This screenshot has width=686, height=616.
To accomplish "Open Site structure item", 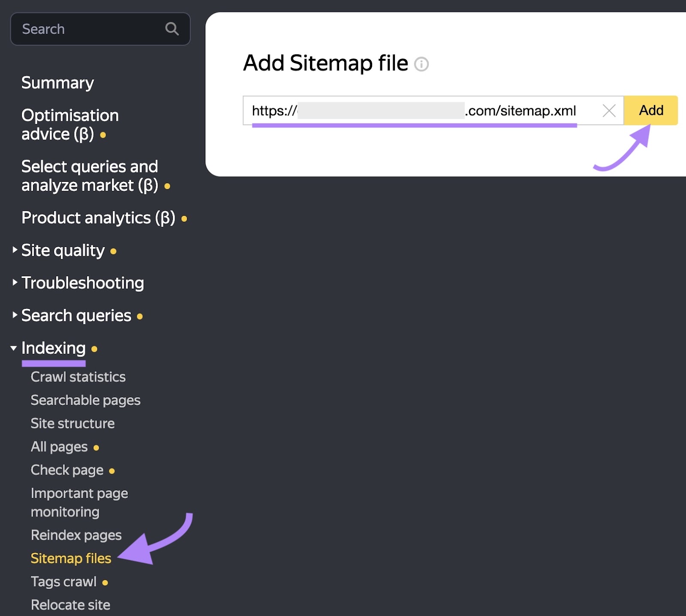I will 72,423.
